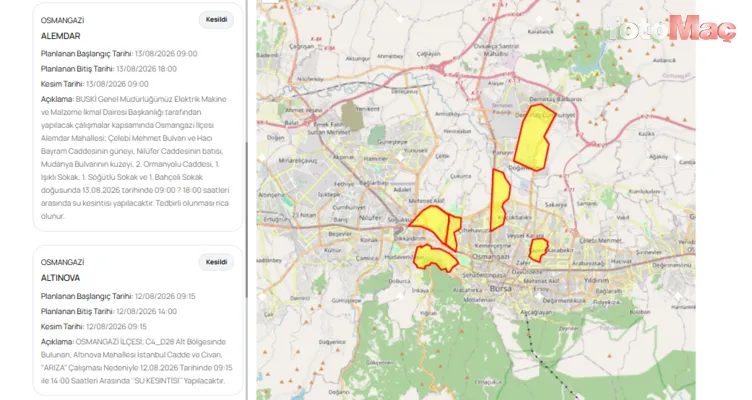This screenshot has height=400, width=752.
Task: Click the Osmangazi map label
Action: click(x=491, y=257)
